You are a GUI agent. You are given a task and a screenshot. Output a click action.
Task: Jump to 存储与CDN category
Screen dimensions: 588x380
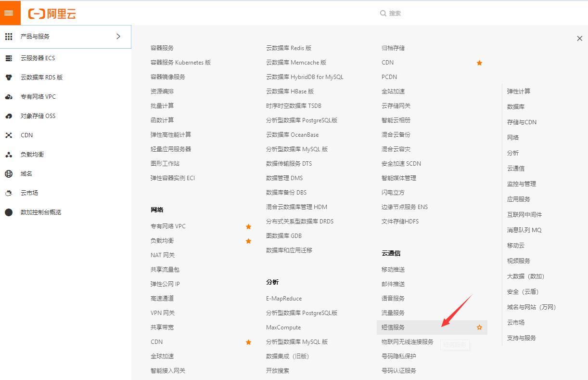pos(522,122)
